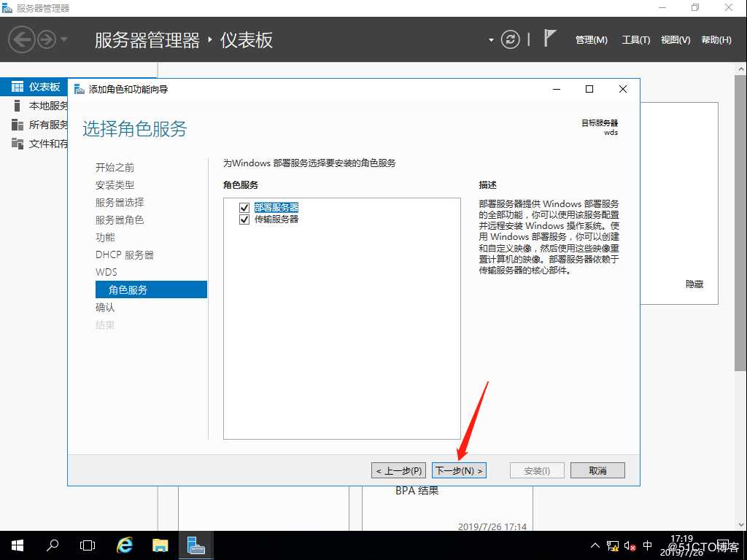
Task: Click the network status tray icon
Action: click(x=613, y=545)
